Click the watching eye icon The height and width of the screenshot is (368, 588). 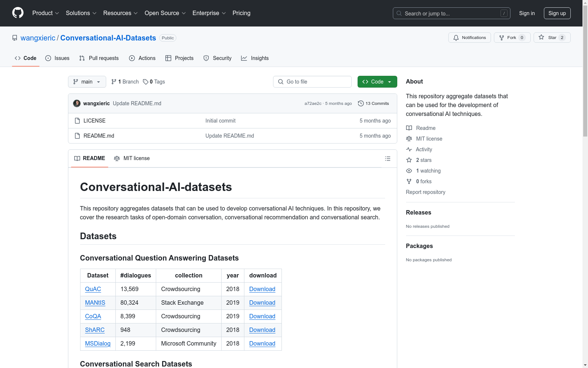[x=409, y=171]
